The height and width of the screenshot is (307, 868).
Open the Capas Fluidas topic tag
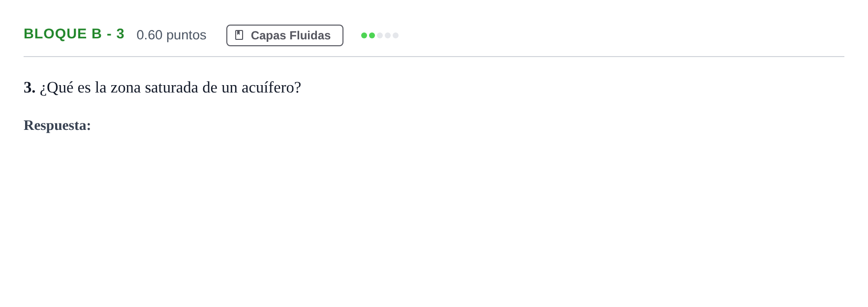pyautogui.click(x=285, y=35)
